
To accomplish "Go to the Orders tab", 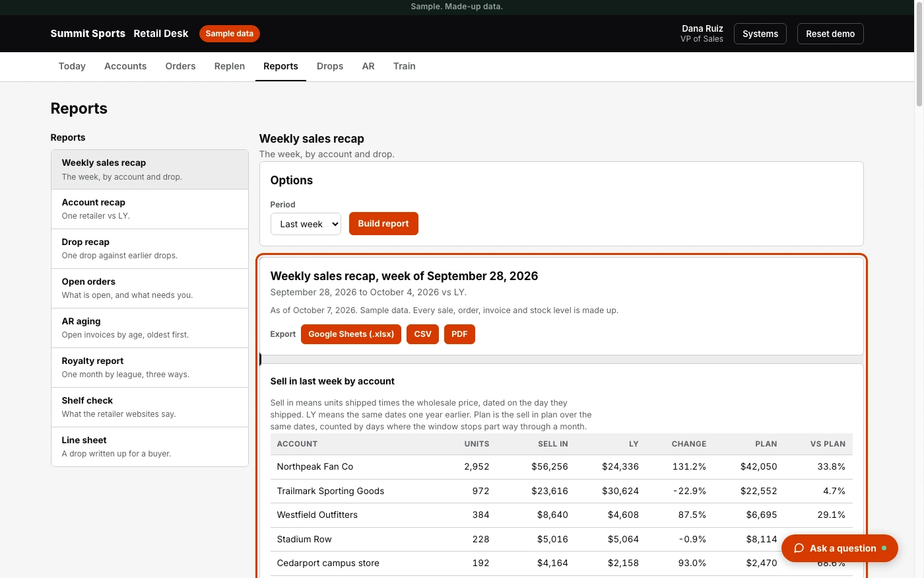I will 180,66.
